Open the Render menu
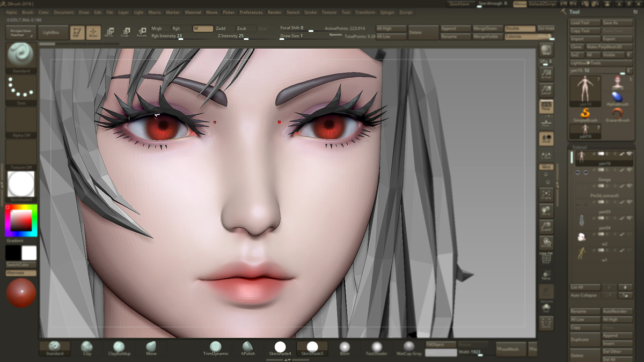This screenshot has height=362, width=644. click(274, 12)
